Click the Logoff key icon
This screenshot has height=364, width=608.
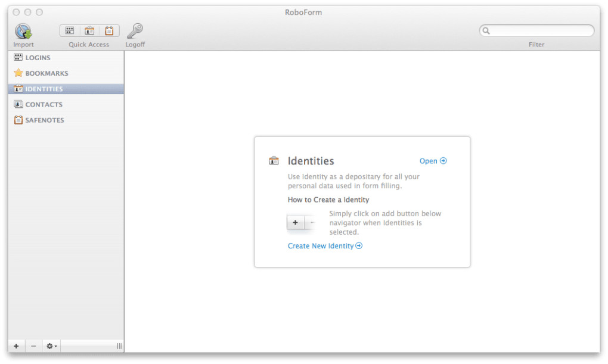[x=135, y=30]
